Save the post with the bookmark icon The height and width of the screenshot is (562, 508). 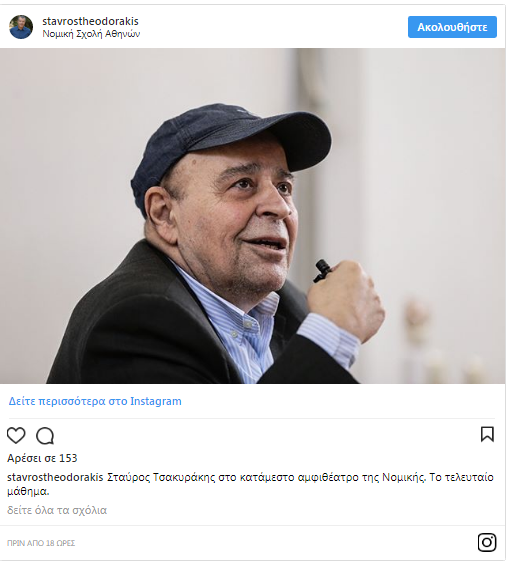[487, 434]
